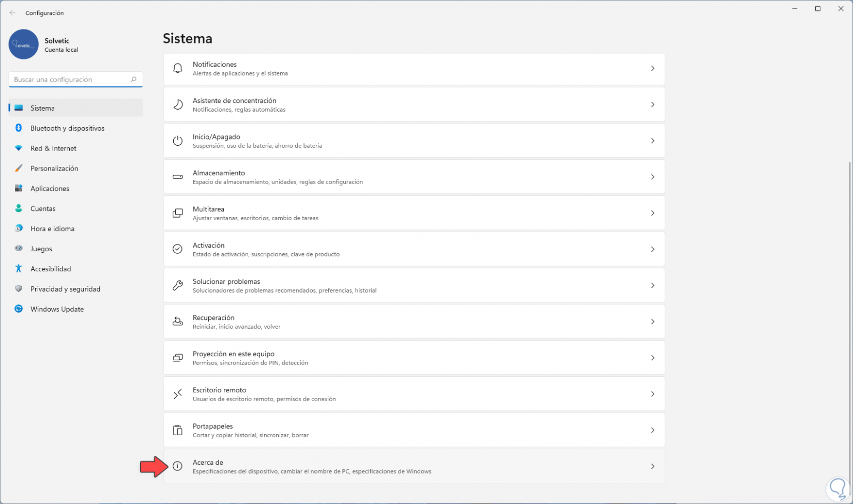Click the back arrow in the title bar
This screenshot has height=504, width=853.
pyautogui.click(x=12, y=13)
